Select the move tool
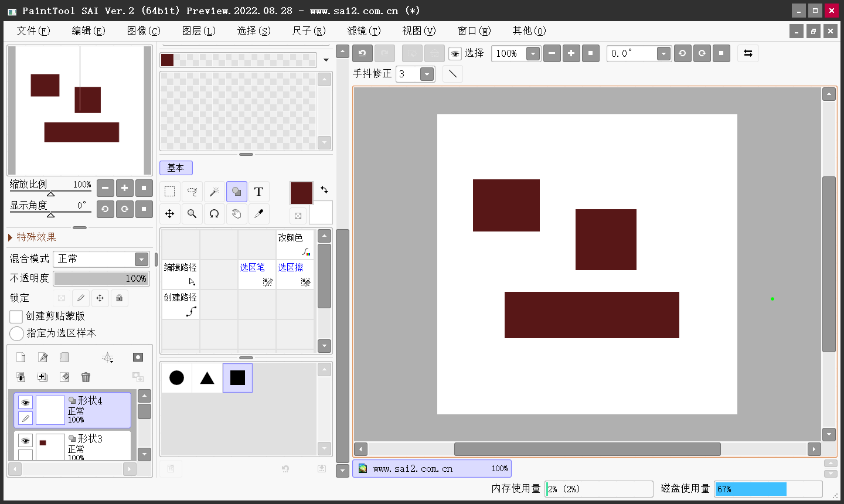This screenshot has height=504, width=844. point(169,214)
